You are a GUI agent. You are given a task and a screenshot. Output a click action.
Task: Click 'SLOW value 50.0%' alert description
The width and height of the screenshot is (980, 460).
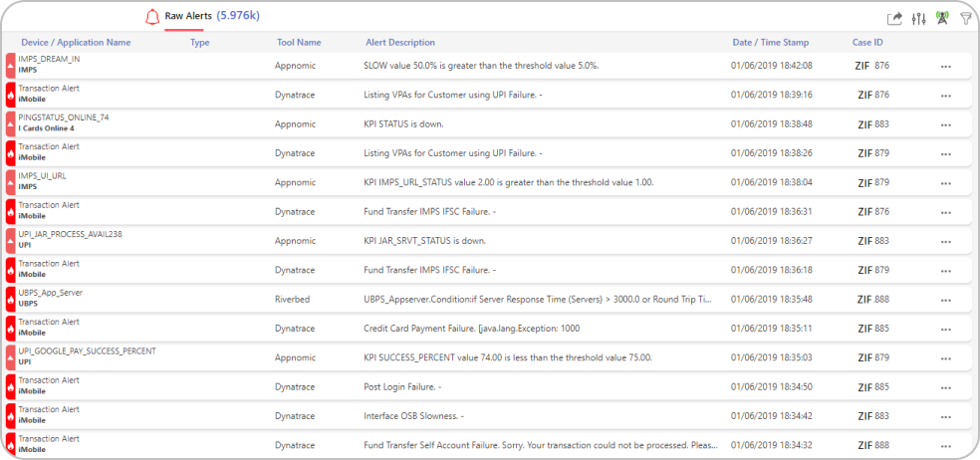point(482,66)
